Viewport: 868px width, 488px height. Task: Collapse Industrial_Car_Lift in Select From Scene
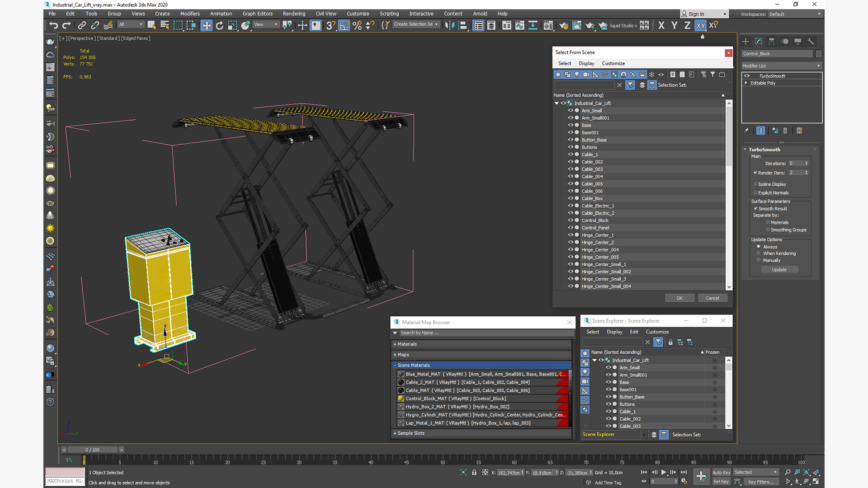[x=557, y=103]
